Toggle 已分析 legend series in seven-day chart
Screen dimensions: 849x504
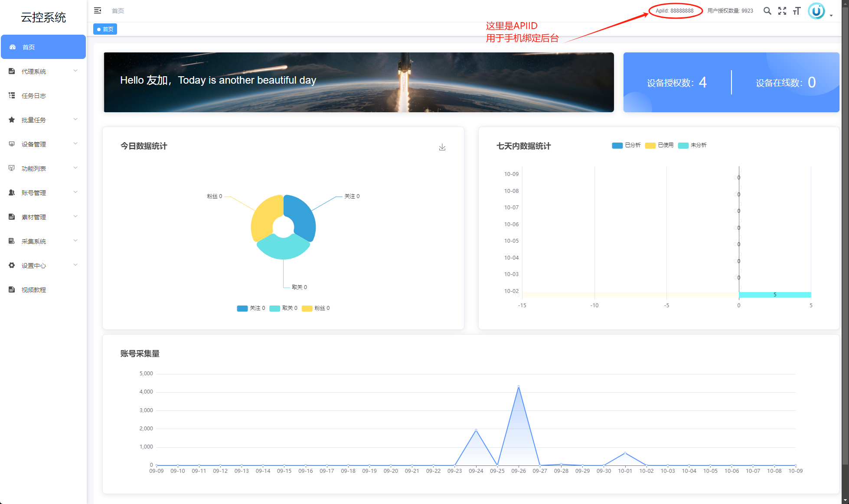click(617, 145)
